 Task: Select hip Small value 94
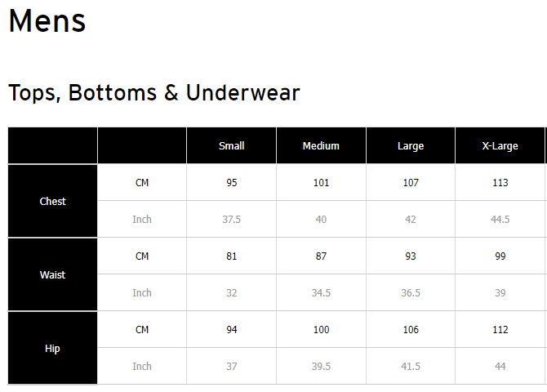(x=232, y=330)
